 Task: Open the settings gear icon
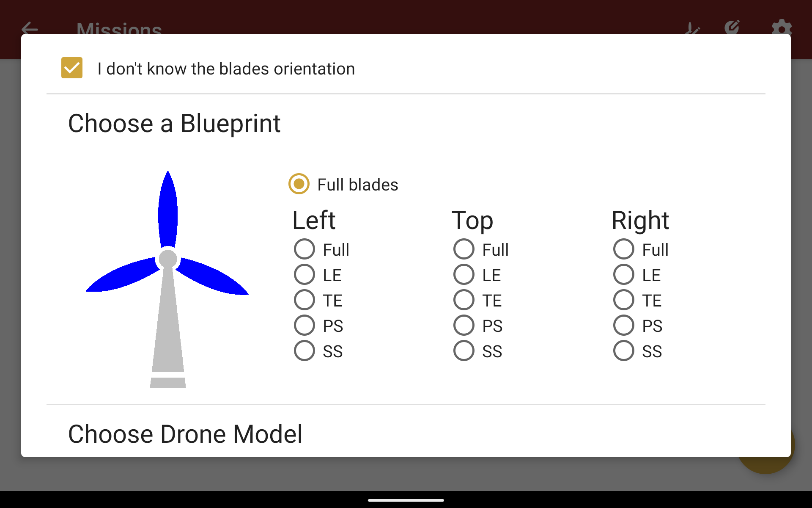tap(782, 28)
